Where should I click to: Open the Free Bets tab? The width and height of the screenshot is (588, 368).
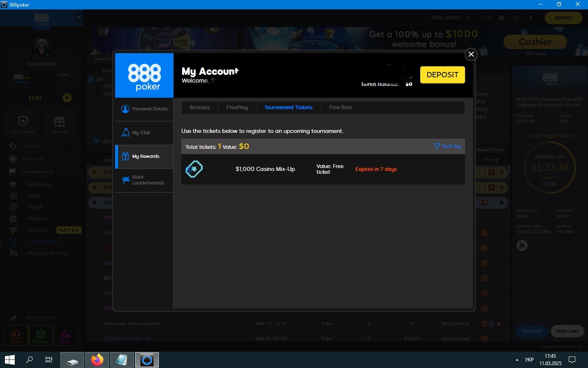[341, 108]
